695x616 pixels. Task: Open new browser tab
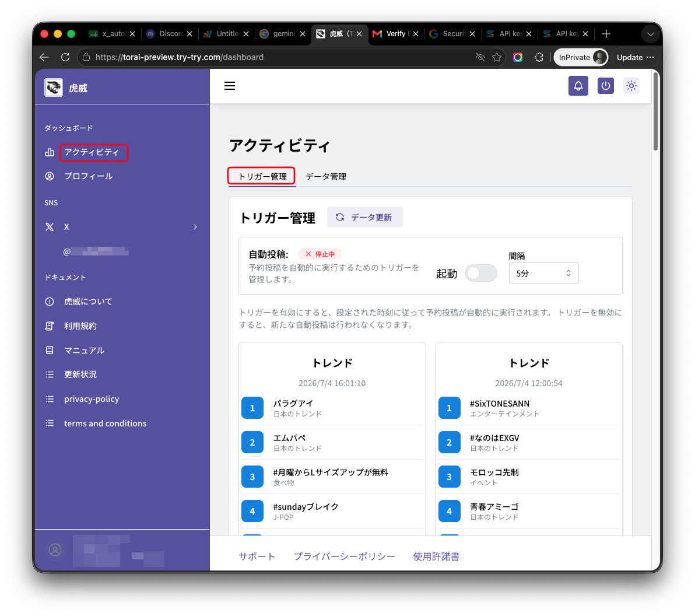[x=606, y=34]
